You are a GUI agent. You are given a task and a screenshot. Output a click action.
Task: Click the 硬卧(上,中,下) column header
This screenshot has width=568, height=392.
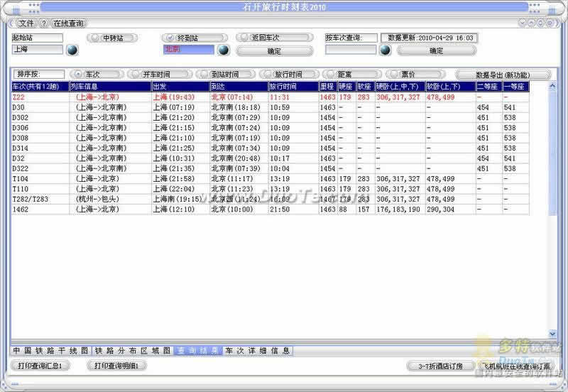tap(400, 87)
